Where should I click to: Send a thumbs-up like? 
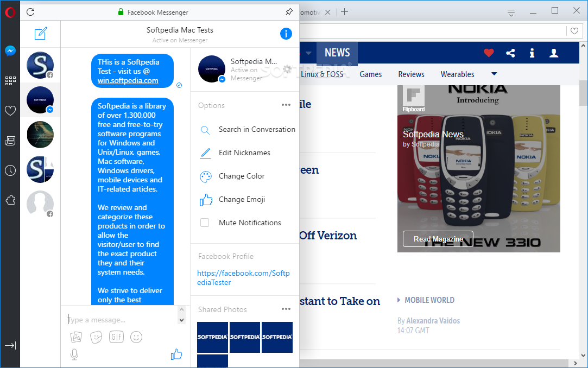coord(176,354)
